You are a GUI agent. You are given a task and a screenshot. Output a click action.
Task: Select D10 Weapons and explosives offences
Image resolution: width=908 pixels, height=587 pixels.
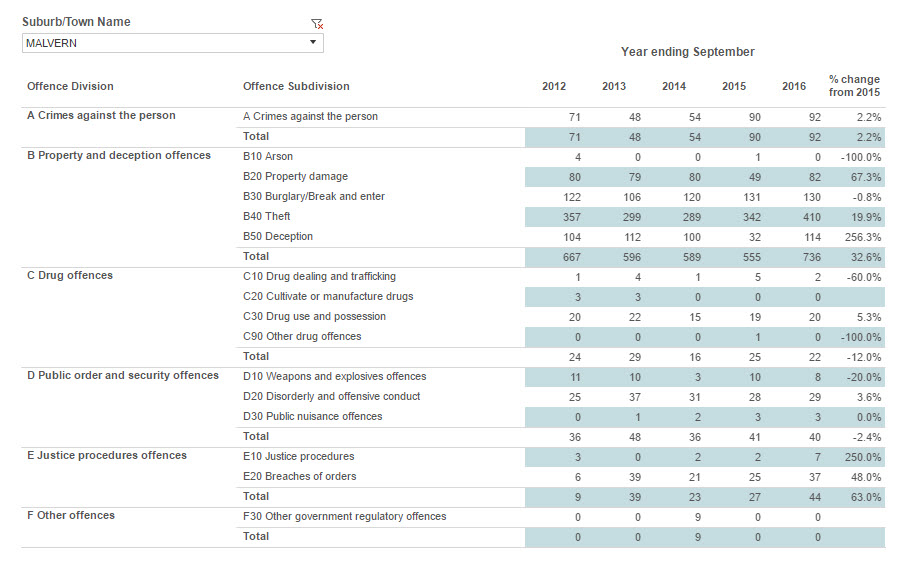[x=335, y=376]
